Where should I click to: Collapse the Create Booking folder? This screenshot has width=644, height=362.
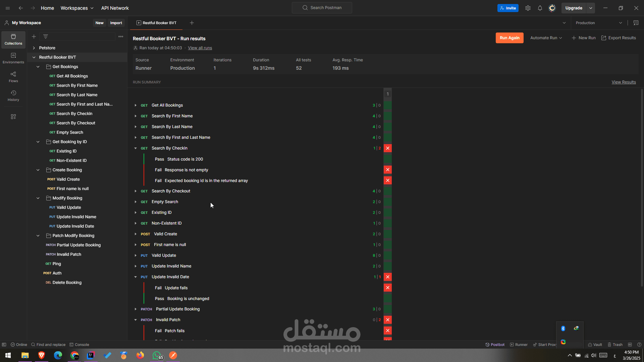click(x=38, y=170)
